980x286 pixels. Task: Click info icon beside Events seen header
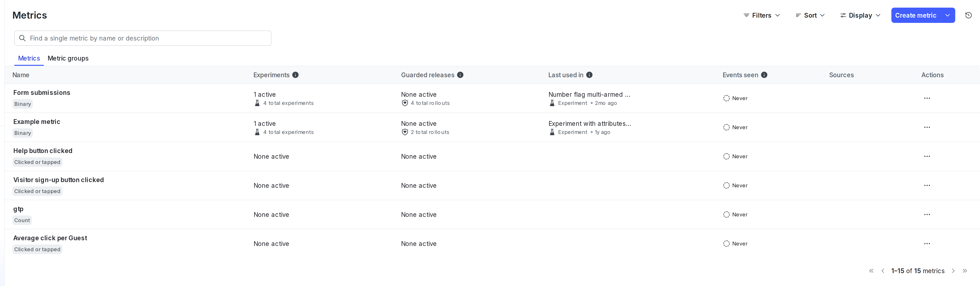click(765, 75)
